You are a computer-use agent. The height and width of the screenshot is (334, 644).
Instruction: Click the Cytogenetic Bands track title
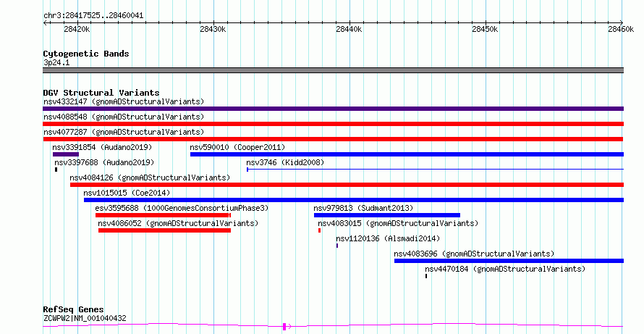tap(86, 54)
